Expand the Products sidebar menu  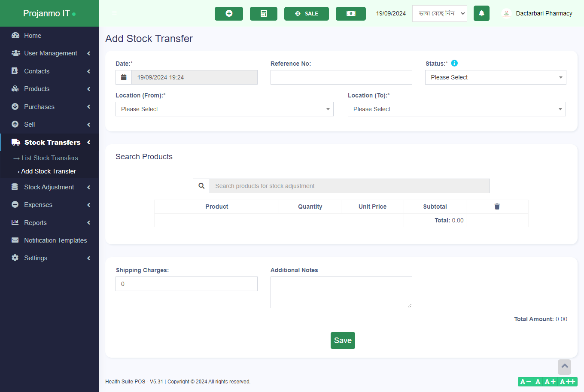36,89
